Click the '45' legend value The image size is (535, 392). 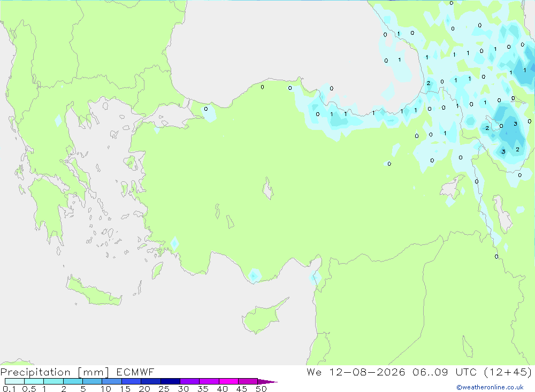tap(242, 389)
